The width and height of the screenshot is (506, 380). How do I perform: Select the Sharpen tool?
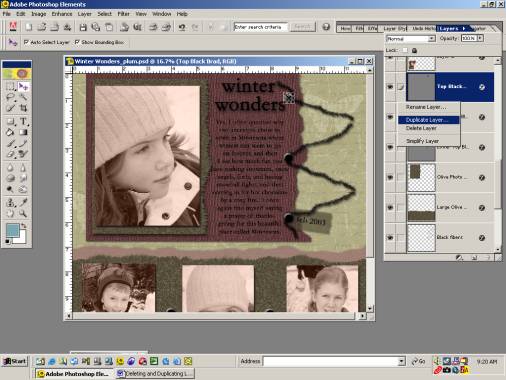[23, 167]
